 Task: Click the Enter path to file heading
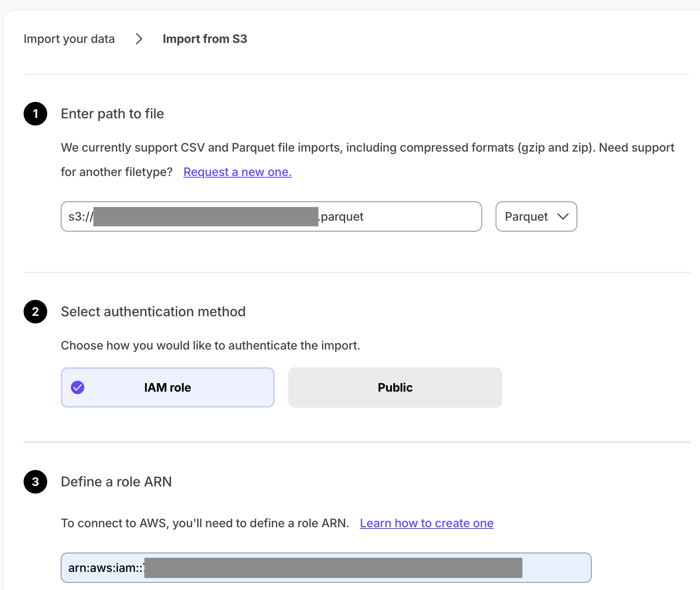click(x=112, y=114)
